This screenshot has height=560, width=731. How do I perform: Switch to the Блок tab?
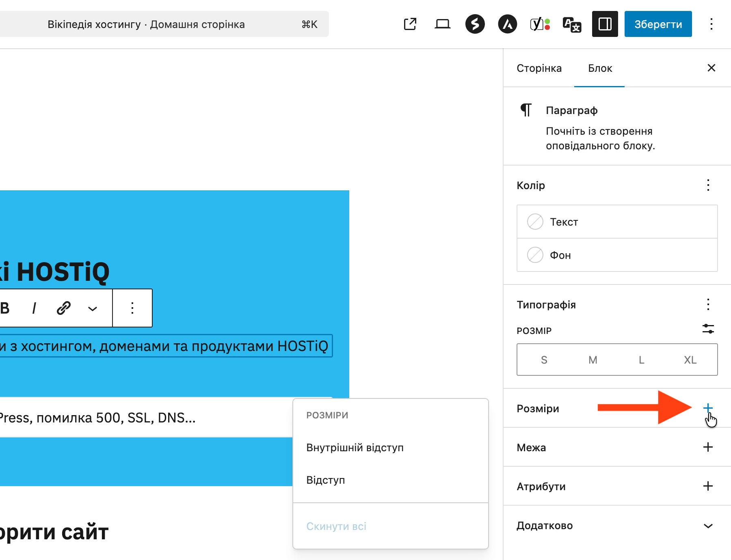click(600, 68)
